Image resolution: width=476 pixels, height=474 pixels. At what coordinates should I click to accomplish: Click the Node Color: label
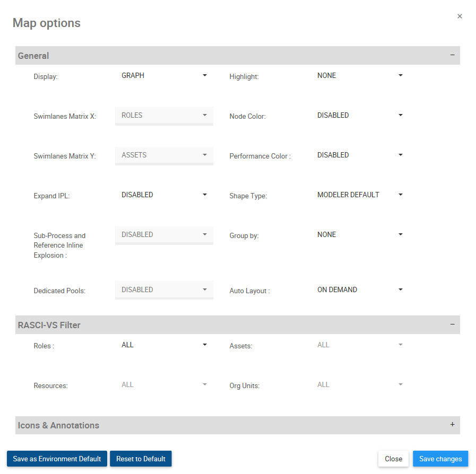[x=248, y=117]
